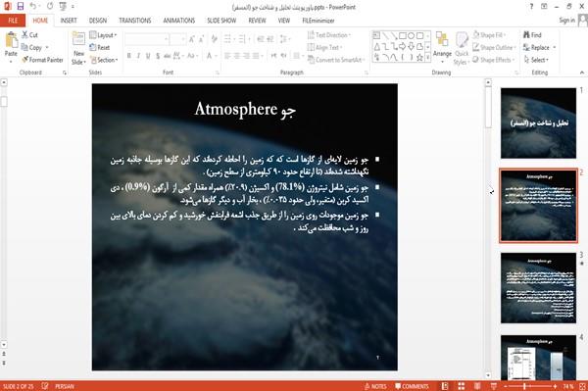The width and height of the screenshot is (588, 391).
Task: Open the Shape Outline dropdown
Action: (494, 47)
